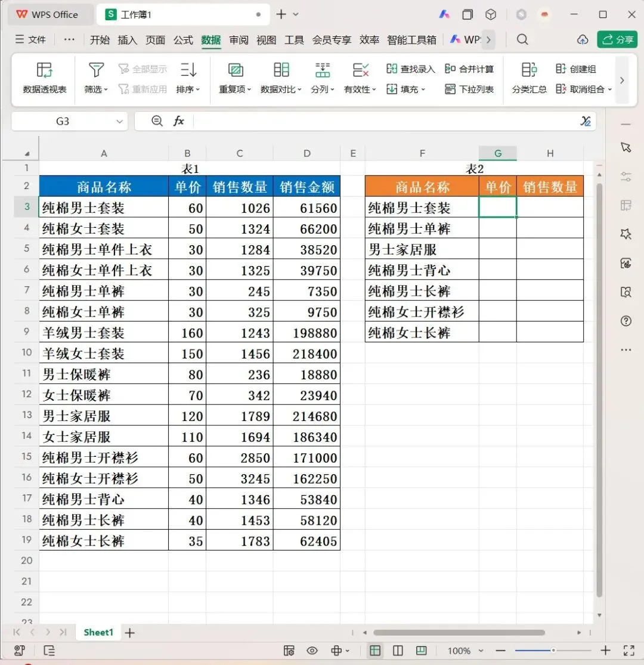Open the tab list dropdown next to the plus
The height and width of the screenshot is (665, 644).
296,14
